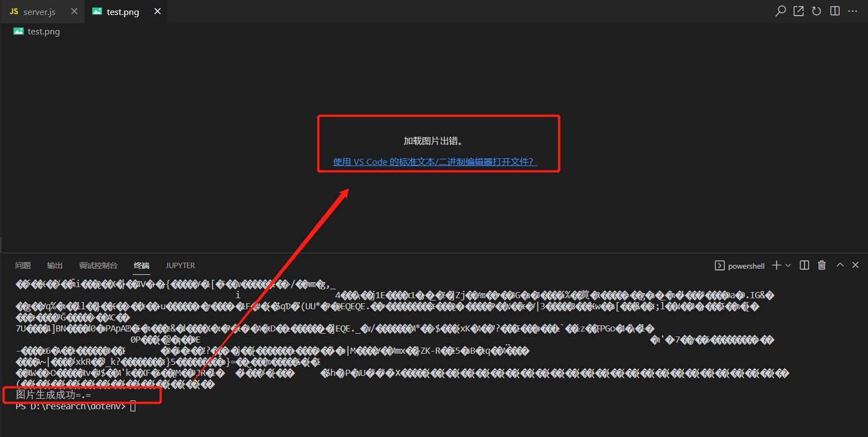The image size is (868, 437).
Task: Select the 终端 panel tab
Action: (142, 265)
